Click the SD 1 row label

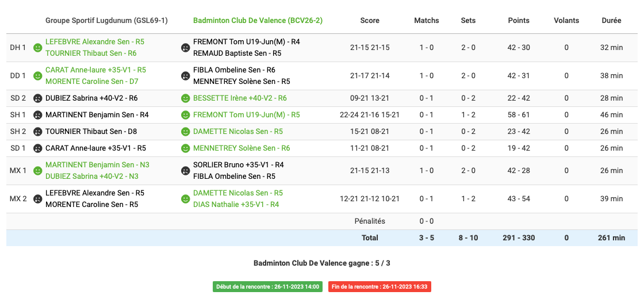point(18,148)
